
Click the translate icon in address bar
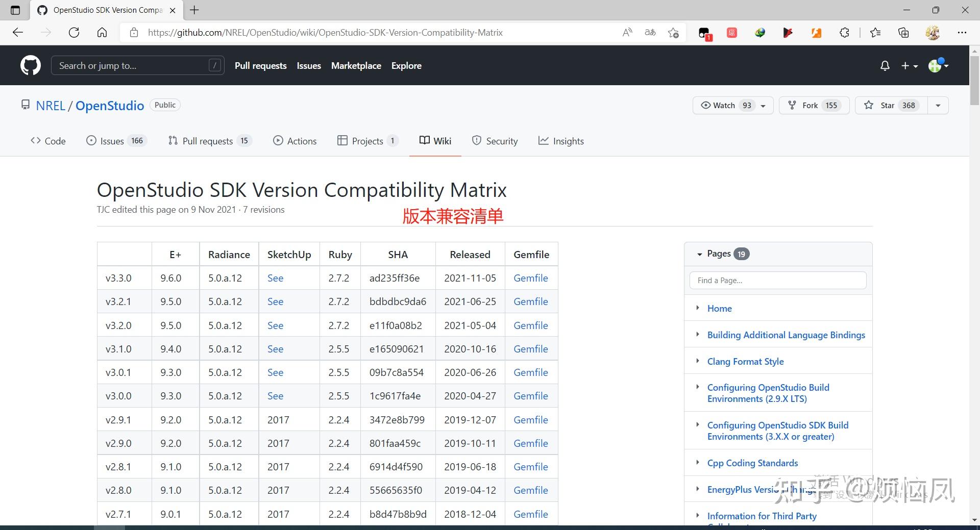650,33
